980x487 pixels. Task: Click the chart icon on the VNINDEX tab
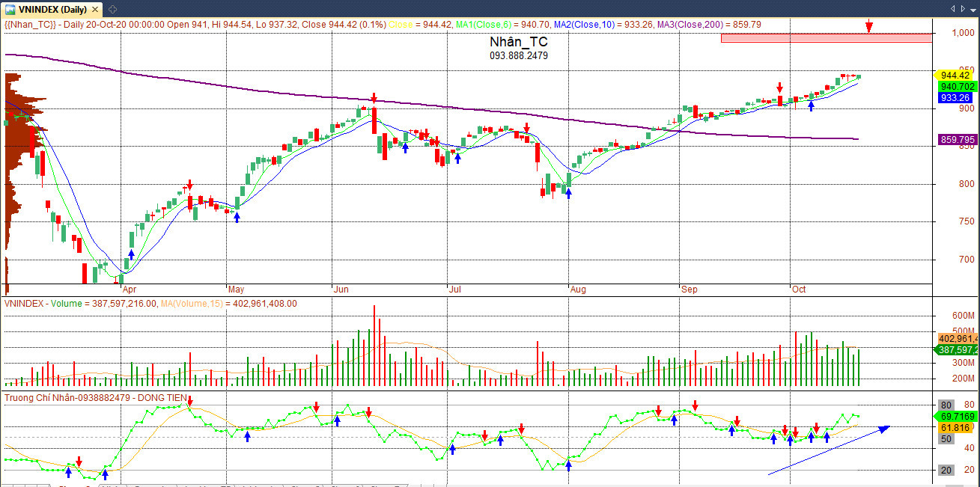click(10, 9)
